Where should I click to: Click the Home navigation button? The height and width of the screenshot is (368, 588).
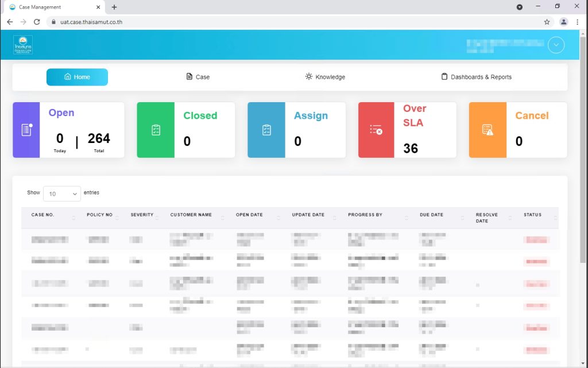pyautogui.click(x=77, y=77)
